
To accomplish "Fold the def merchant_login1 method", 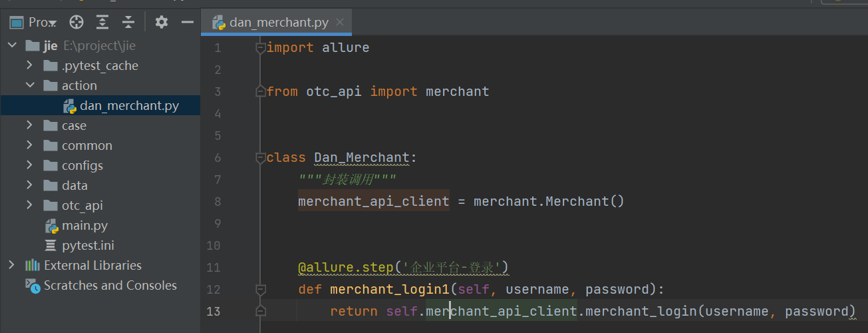I will pyautogui.click(x=261, y=289).
